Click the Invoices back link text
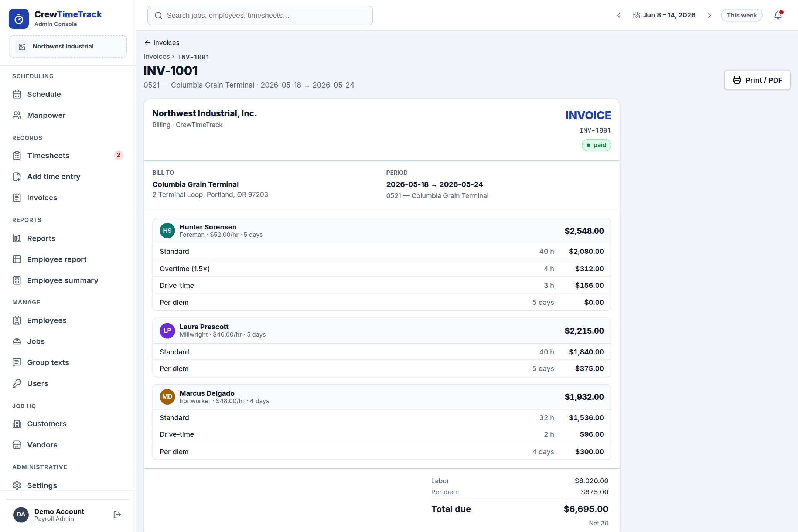798x532 pixels. [166, 43]
